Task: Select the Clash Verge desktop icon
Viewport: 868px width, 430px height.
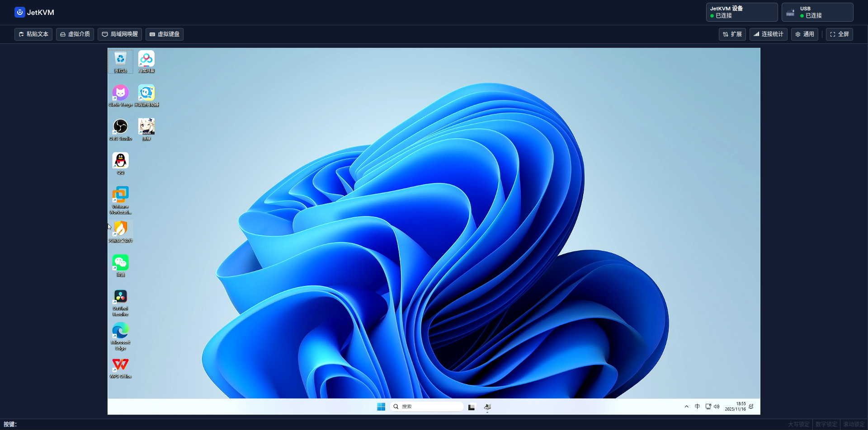Action: click(120, 95)
